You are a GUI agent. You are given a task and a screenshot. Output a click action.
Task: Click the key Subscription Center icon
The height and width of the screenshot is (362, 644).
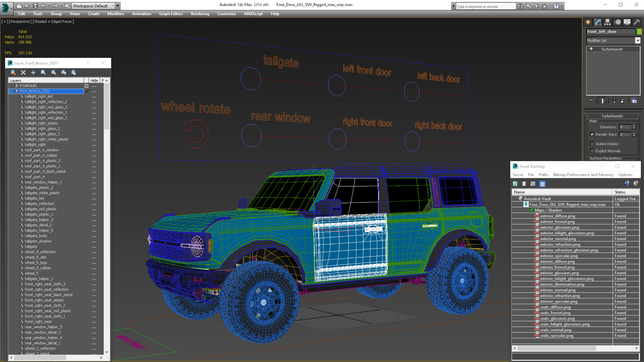pos(528,6)
